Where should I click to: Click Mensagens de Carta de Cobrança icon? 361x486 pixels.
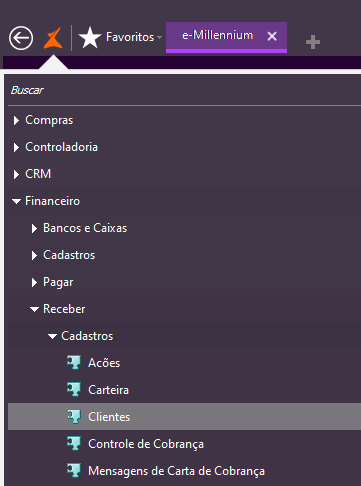[74, 470]
